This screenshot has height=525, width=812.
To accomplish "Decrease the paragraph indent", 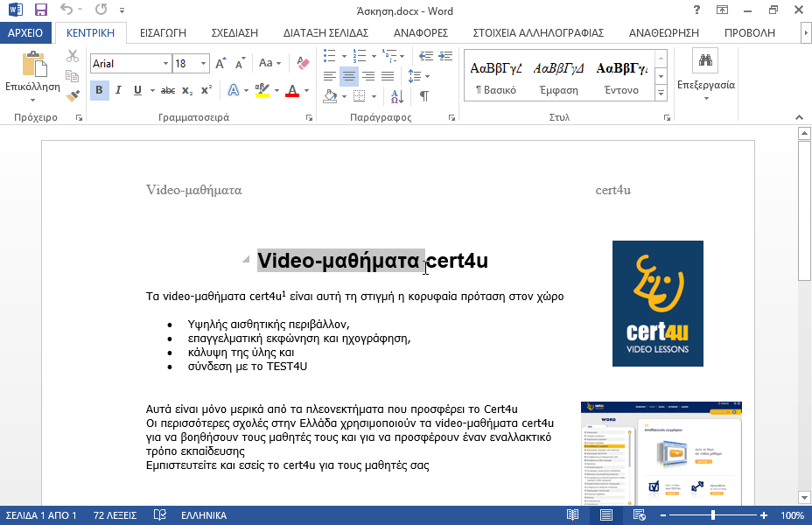I will [425, 56].
